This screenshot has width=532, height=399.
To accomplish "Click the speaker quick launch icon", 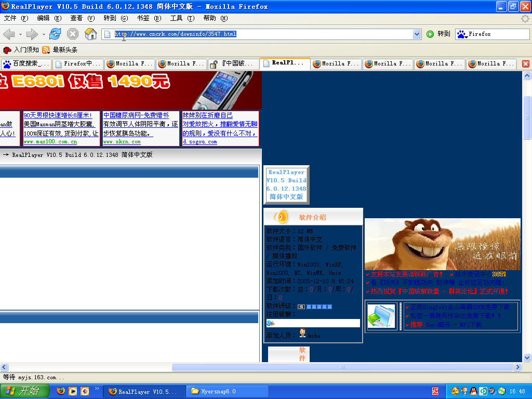I will coord(85,391).
